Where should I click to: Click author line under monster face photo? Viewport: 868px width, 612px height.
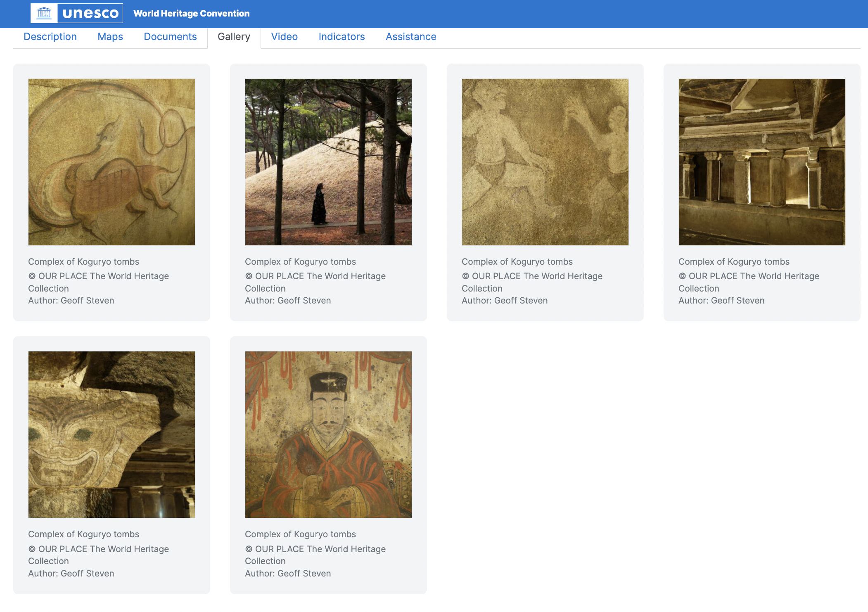[x=71, y=574]
